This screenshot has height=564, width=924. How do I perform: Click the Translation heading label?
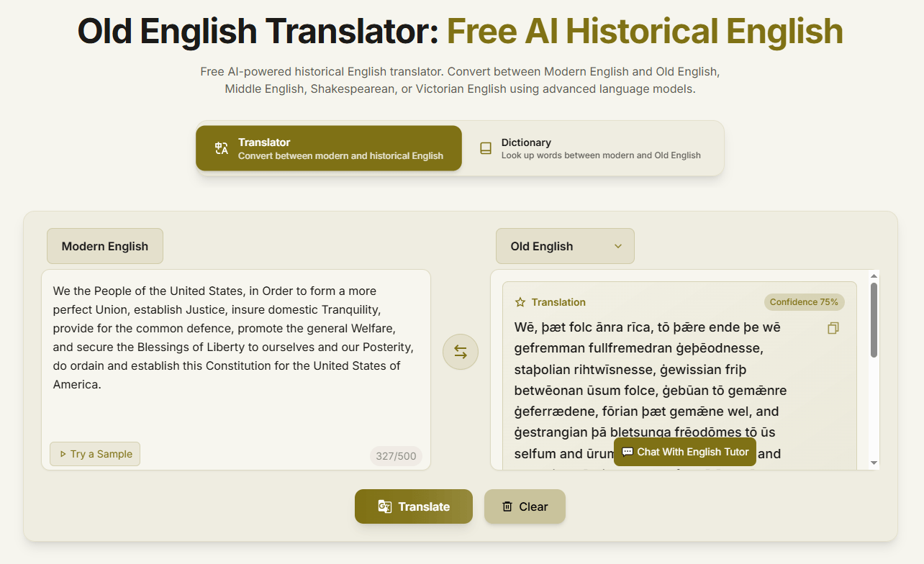558,302
